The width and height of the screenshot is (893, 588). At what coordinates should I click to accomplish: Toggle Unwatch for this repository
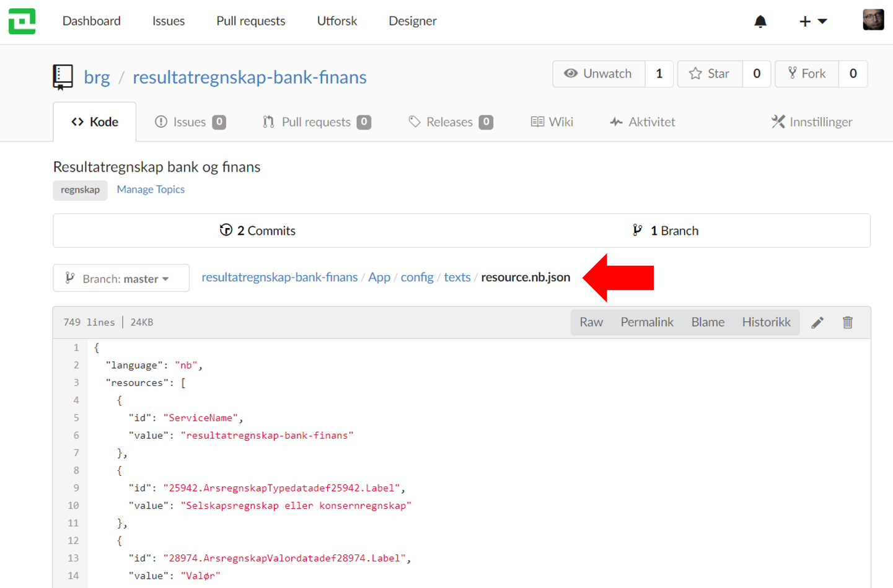click(x=599, y=74)
